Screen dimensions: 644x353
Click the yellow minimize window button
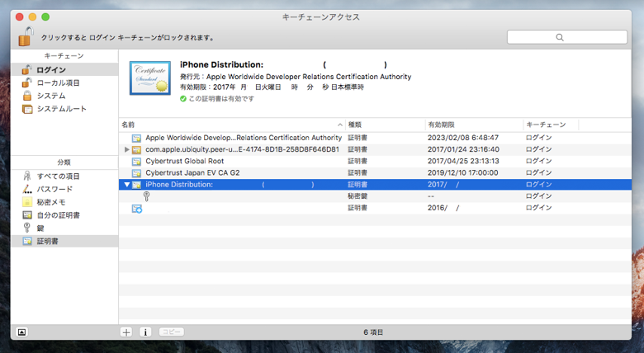coord(32,16)
